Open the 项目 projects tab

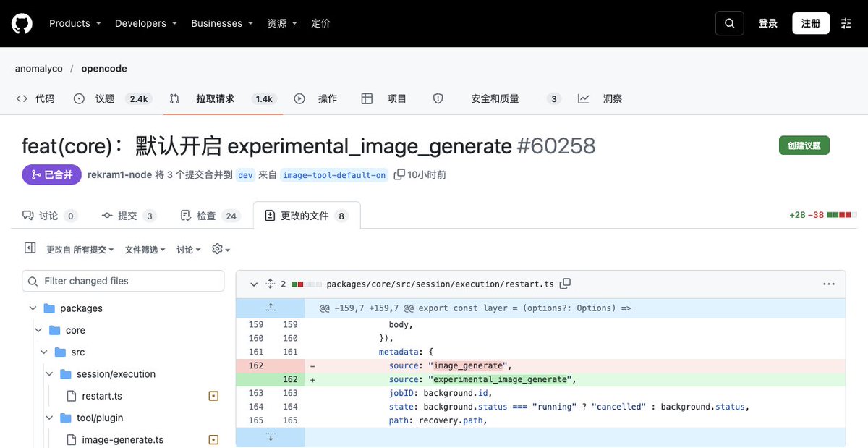[384, 98]
